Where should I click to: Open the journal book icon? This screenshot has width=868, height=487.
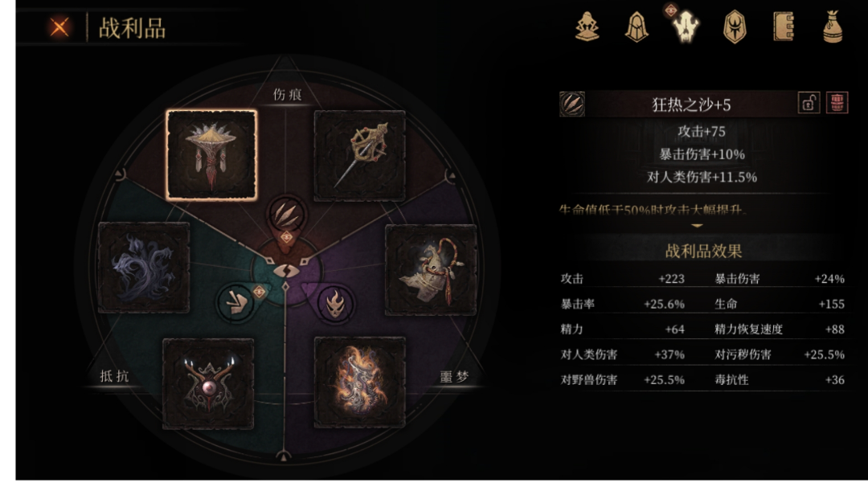click(x=784, y=27)
